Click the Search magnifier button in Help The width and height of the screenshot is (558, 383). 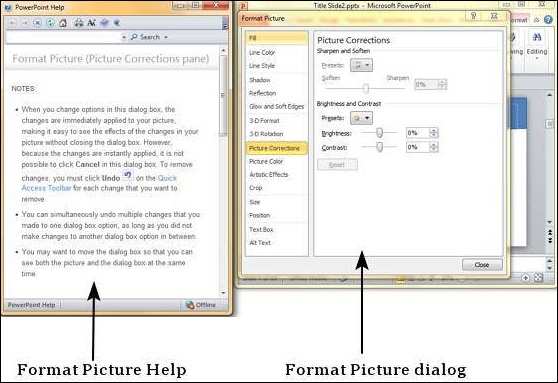(x=145, y=37)
